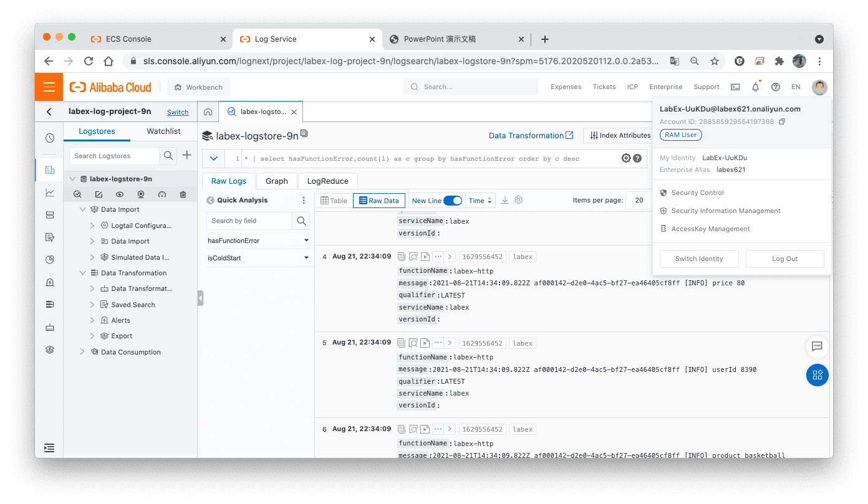This screenshot has width=868, height=504.
Task: Select Raw Data view mode
Action: [x=379, y=201]
